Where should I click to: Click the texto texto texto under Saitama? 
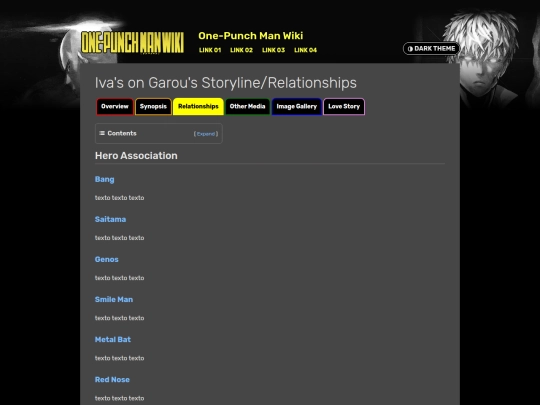120,238
